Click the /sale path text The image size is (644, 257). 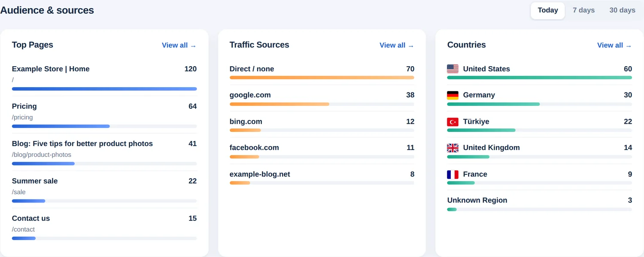[19, 192]
